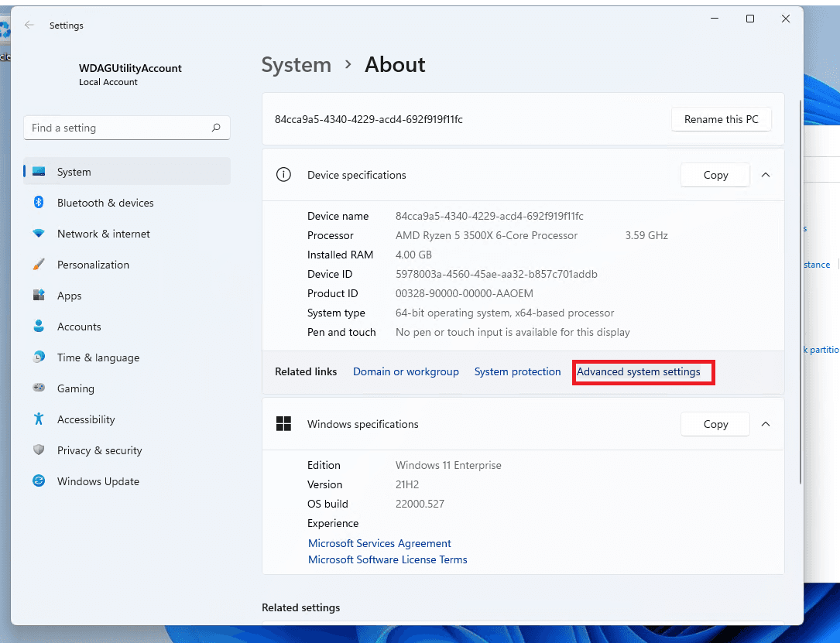Click the settings page vertical scrollbar
This screenshot has width=840, height=643.
coord(801,292)
